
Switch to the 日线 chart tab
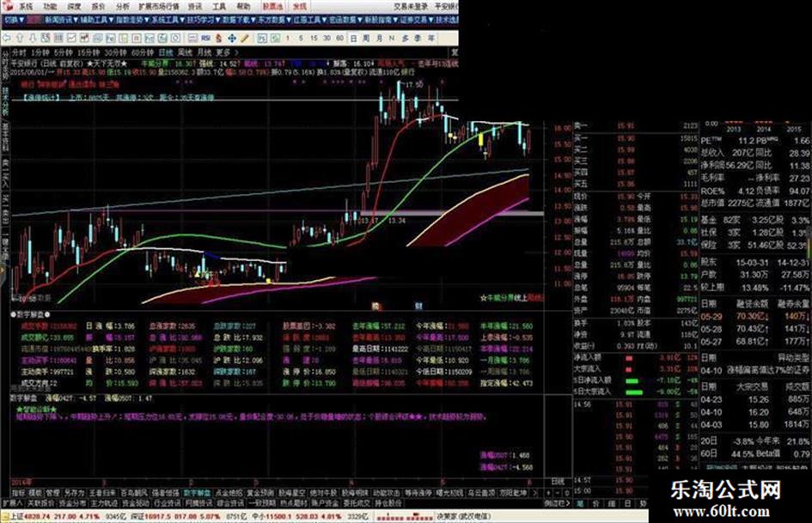pos(166,53)
